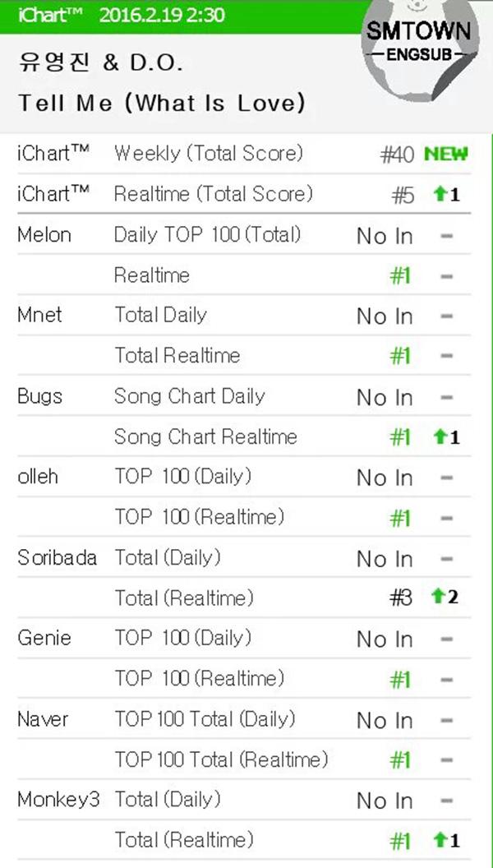Click the olleh chart label
The image size is (493, 868).
click(x=38, y=478)
